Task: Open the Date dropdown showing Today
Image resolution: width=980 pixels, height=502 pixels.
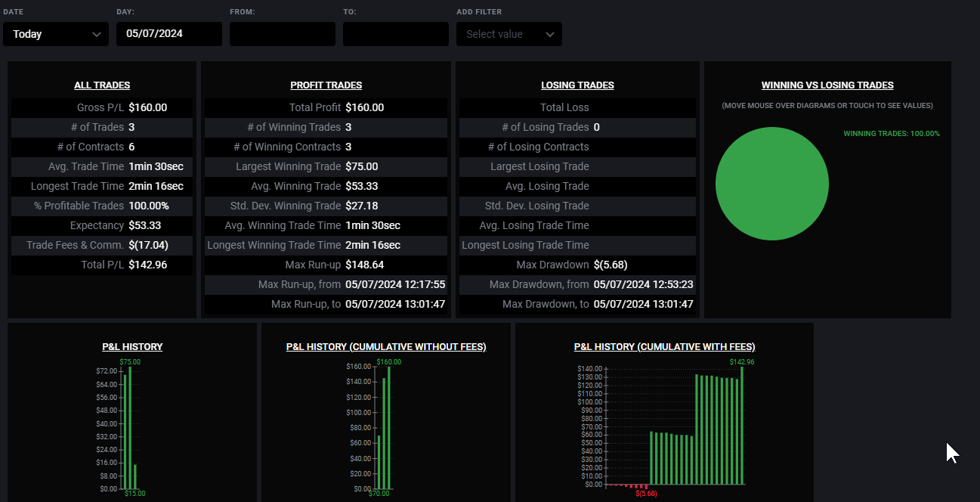Action: click(56, 34)
